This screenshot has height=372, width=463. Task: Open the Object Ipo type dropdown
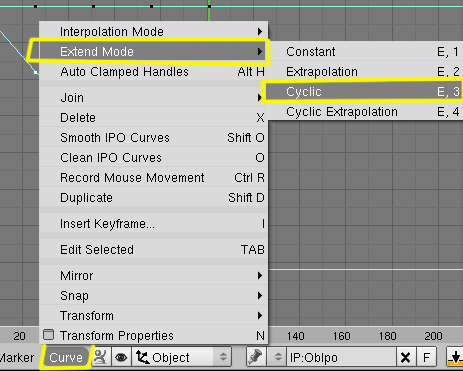click(x=181, y=357)
